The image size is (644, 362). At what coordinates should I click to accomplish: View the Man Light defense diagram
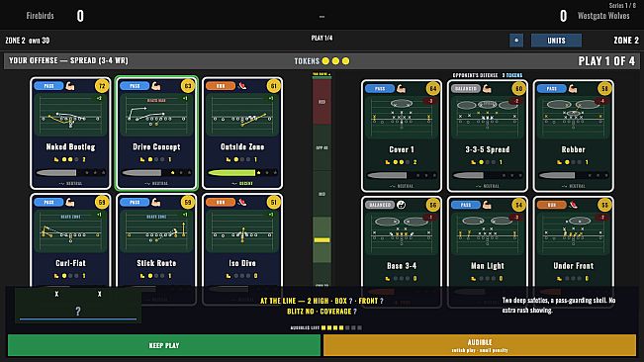pyautogui.click(x=487, y=234)
